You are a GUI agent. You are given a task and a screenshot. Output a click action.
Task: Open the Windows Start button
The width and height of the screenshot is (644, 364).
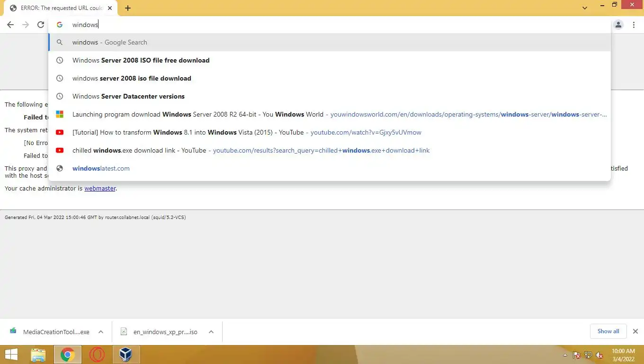11,355
